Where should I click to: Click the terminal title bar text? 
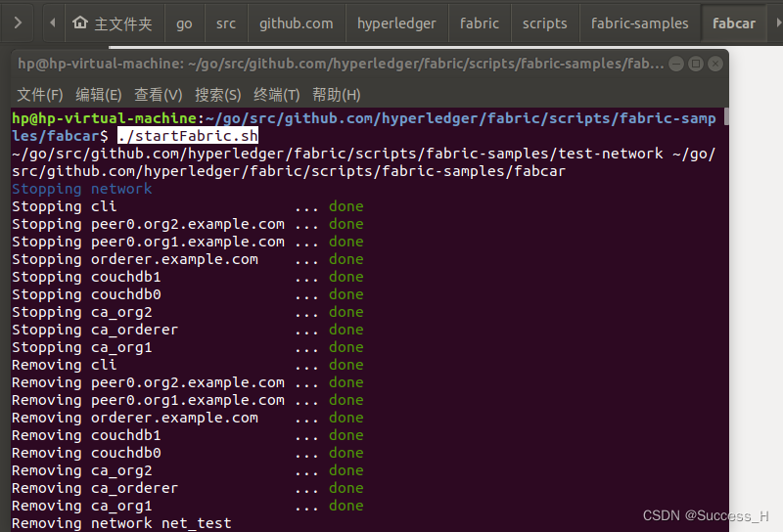pyautogui.click(x=341, y=64)
